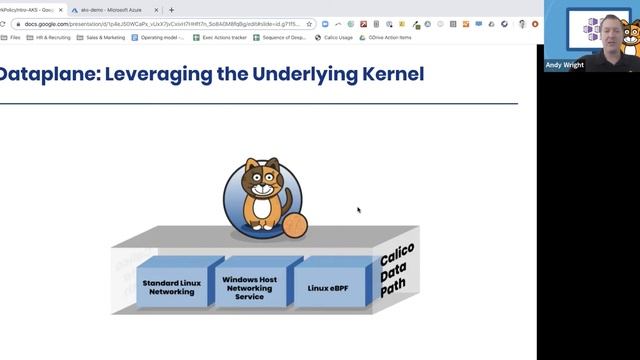
Task: Open the HR & Recruiting bookmarks folder
Action: (x=49, y=38)
